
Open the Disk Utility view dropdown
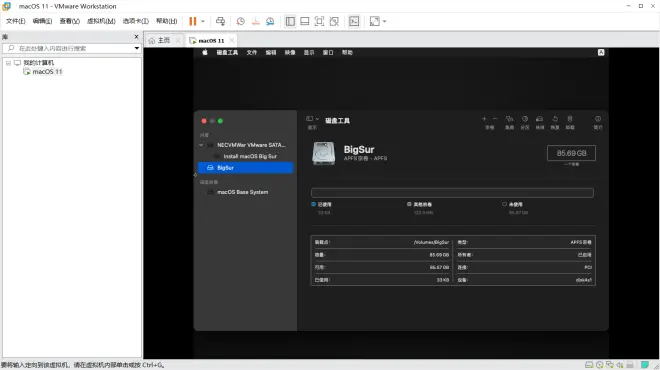tap(312, 119)
